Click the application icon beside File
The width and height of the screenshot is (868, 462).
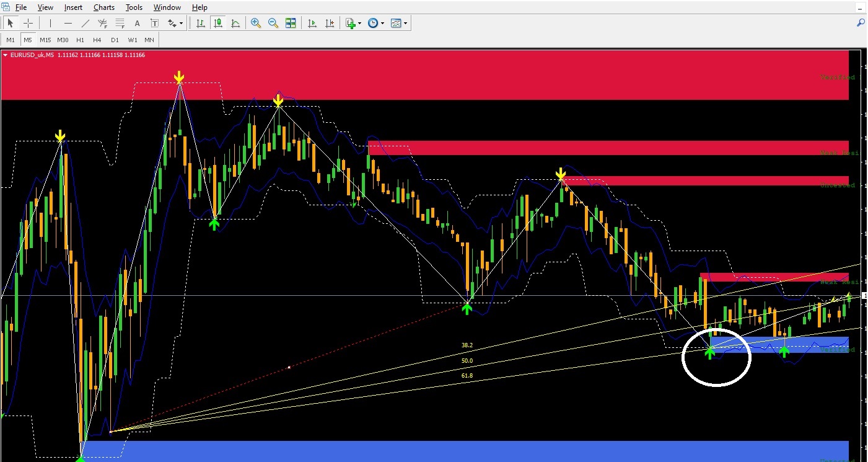coord(6,7)
